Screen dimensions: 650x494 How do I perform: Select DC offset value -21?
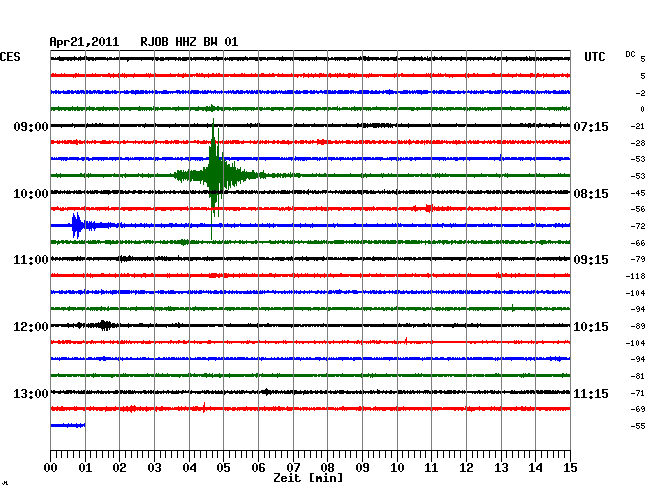click(x=638, y=126)
